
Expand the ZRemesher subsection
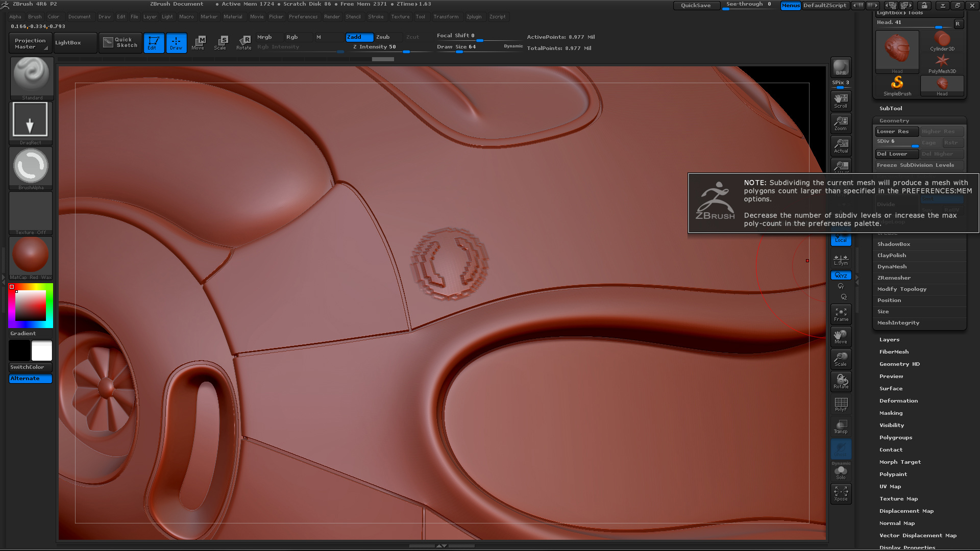(x=894, y=278)
